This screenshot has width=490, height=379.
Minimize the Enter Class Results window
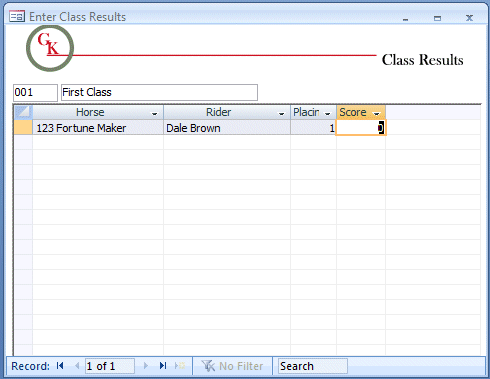click(405, 19)
